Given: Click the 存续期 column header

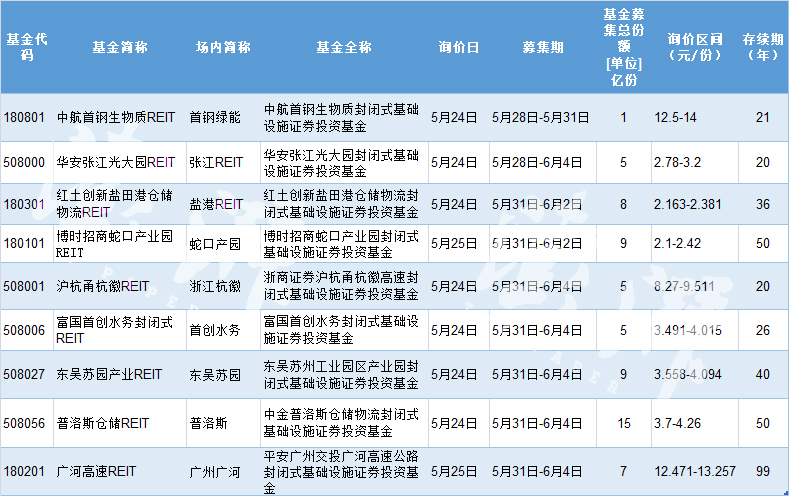Looking at the screenshot, I should (x=763, y=47).
